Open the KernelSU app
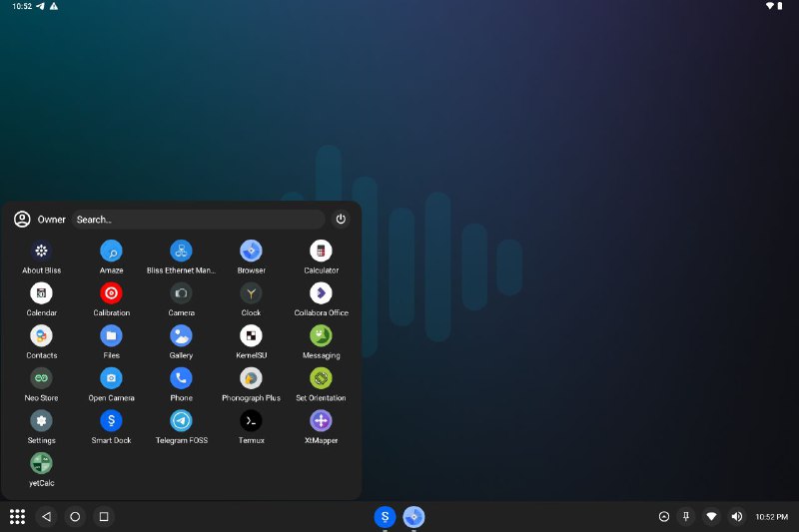The width and height of the screenshot is (799, 532). (x=251, y=335)
